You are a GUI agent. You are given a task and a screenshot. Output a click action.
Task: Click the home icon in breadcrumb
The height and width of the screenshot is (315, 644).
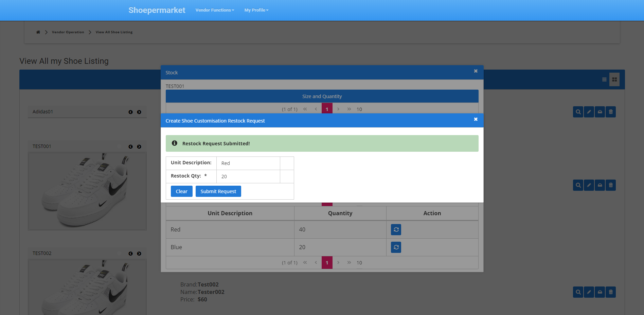point(38,32)
